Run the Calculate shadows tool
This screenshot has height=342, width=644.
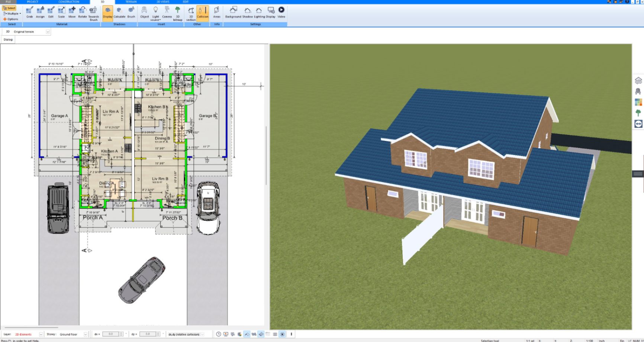(x=119, y=12)
